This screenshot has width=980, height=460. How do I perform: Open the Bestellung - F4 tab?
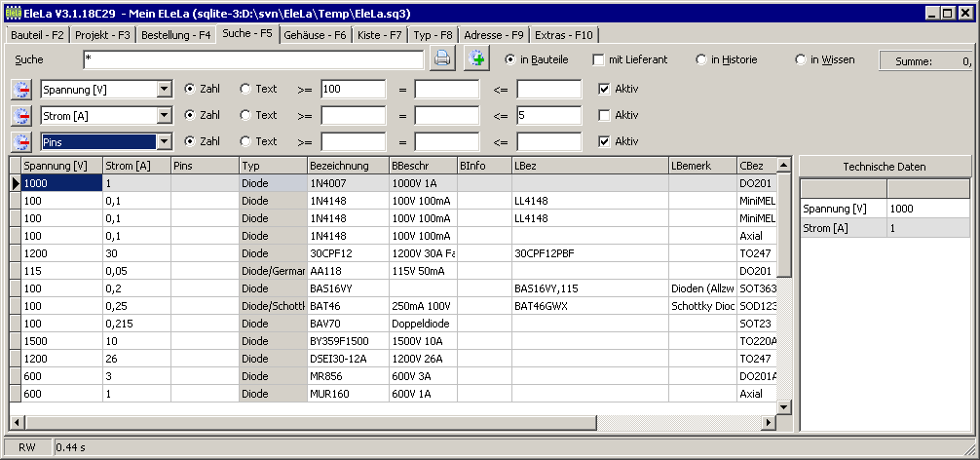(x=175, y=36)
